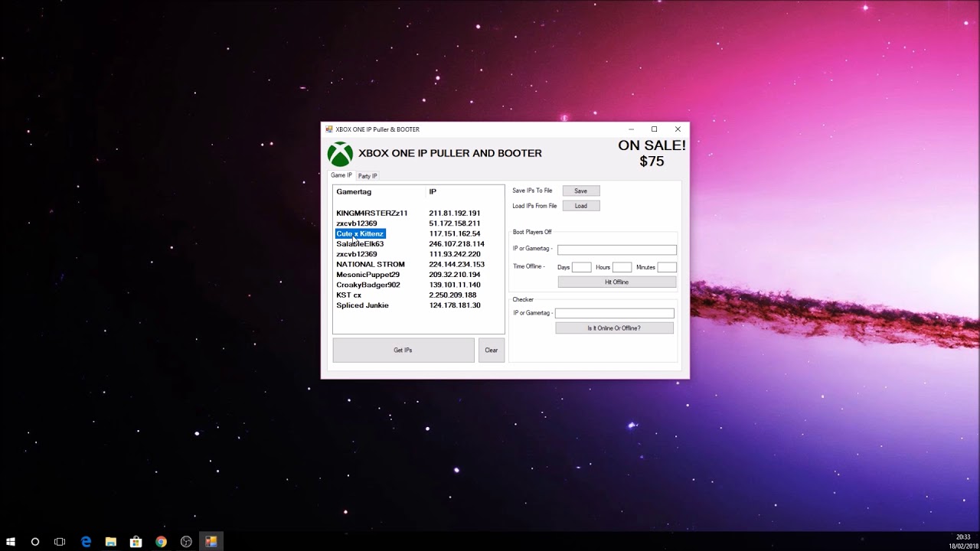Click the Hit Offline button
The width and height of the screenshot is (980, 551).
click(x=617, y=282)
